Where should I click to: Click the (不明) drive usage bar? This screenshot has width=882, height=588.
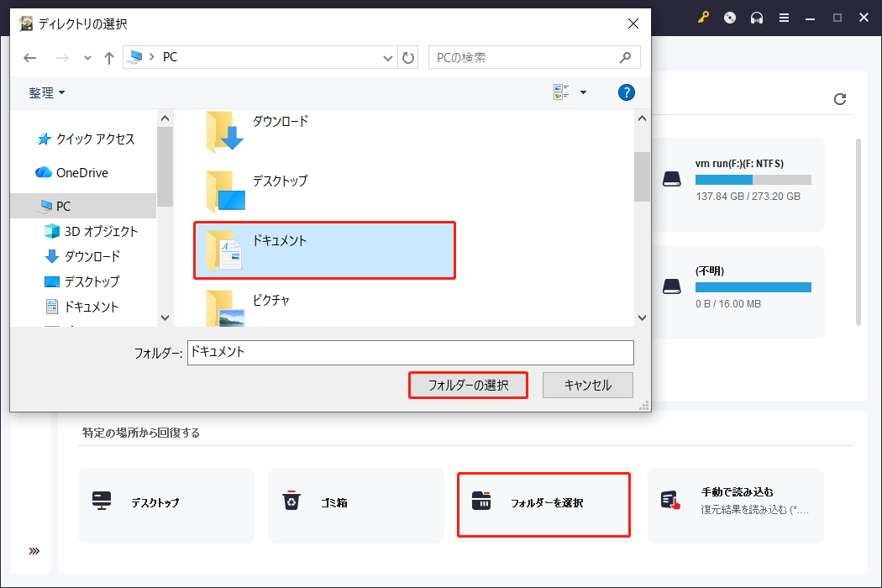(753, 287)
